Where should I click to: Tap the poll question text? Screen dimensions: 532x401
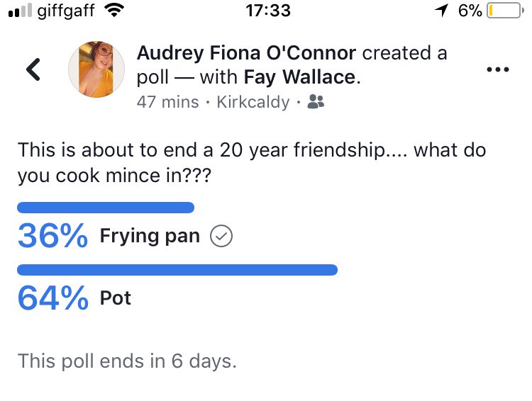(x=252, y=163)
